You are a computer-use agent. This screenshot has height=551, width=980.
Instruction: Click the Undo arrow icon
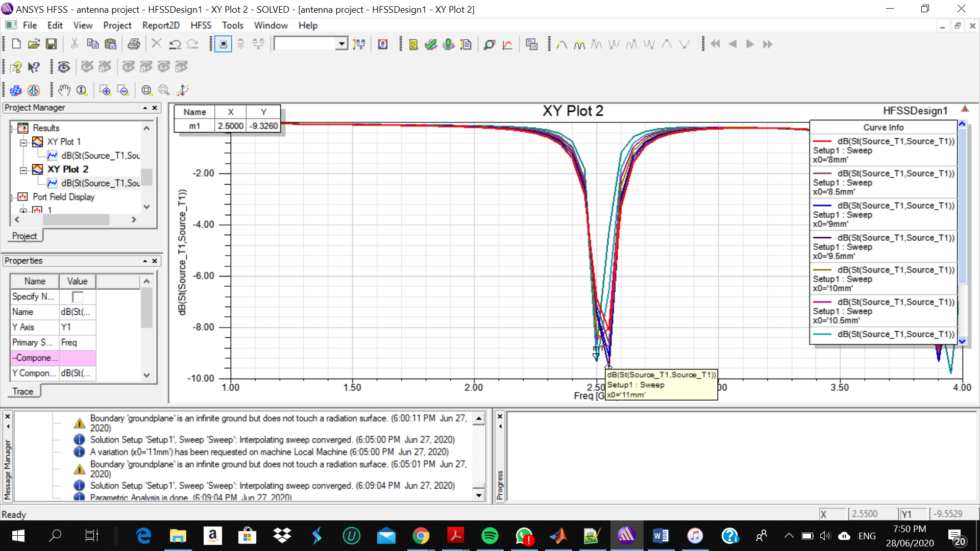[x=175, y=44]
